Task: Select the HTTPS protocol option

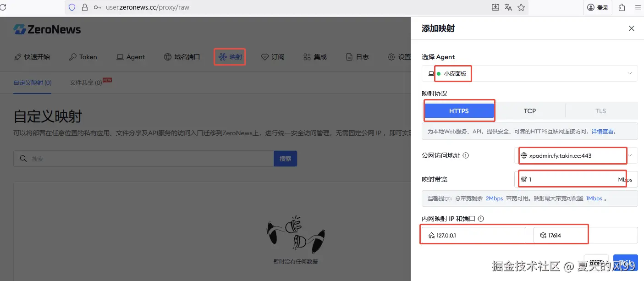Action: [x=459, y=111]
